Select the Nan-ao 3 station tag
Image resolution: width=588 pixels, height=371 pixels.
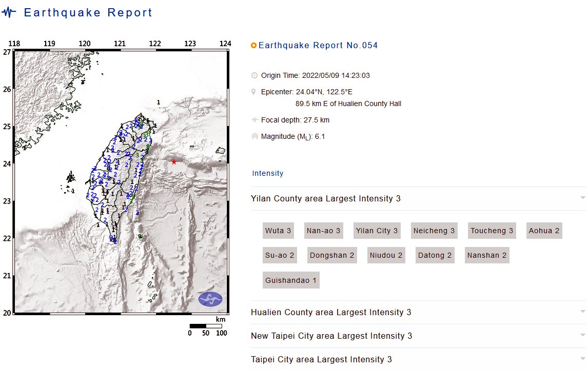pos(324,231)
